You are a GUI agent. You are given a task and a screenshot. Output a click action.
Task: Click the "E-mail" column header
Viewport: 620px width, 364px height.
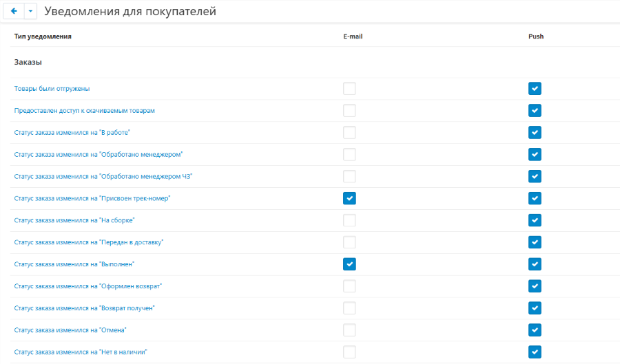pyautogui.click(x=353, y=36)
